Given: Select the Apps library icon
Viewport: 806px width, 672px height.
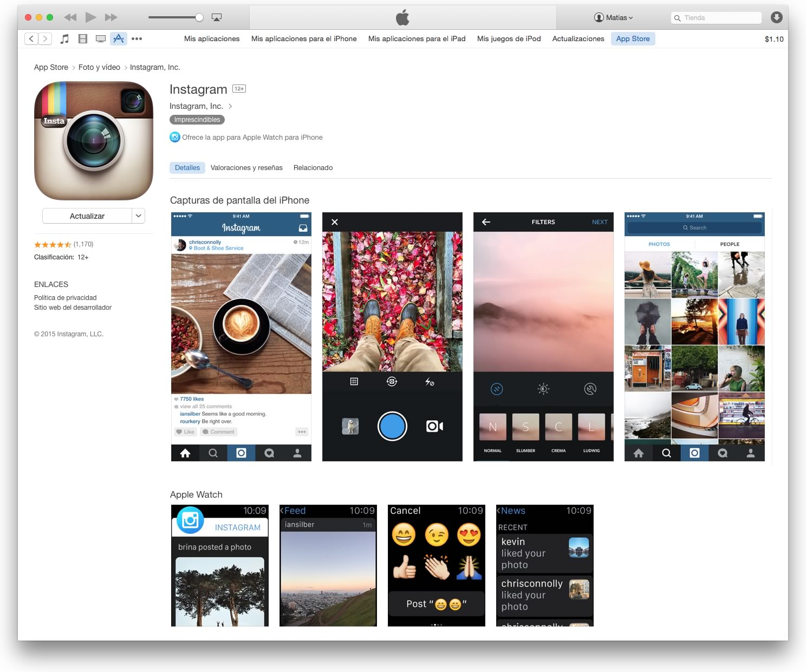Looking at the screenshot, I should (119, 38).
